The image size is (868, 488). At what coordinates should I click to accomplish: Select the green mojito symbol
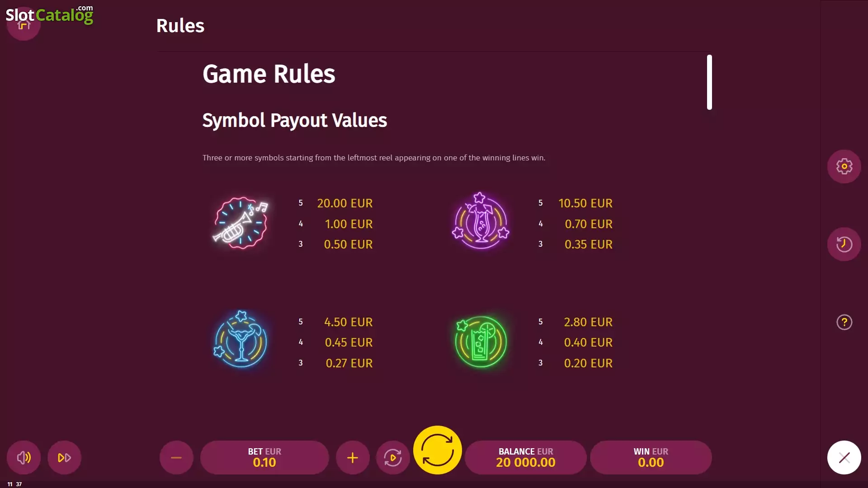pyautogui.click(x=480, y=341)
